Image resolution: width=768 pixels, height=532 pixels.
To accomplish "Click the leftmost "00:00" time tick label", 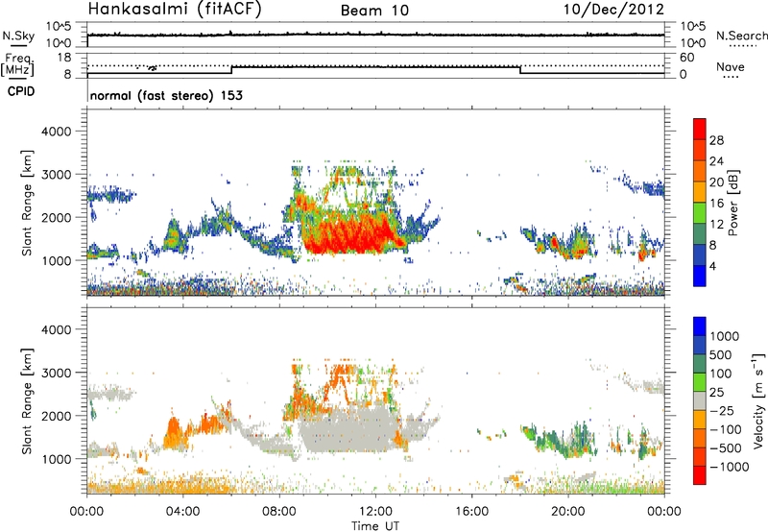I will point(86,512).
